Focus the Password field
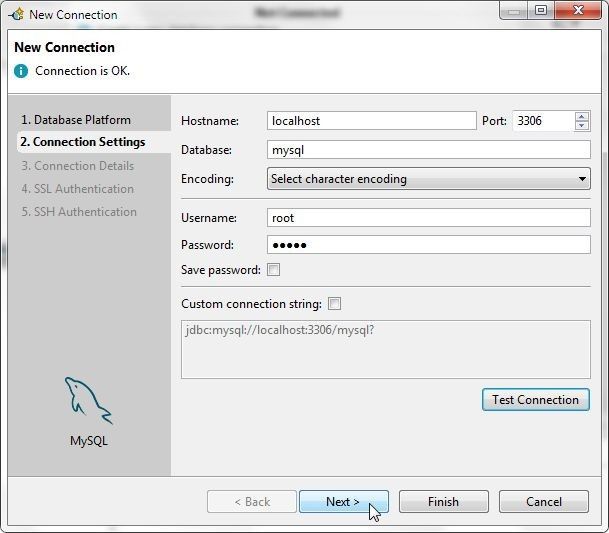The width and height of the screenshot is (609, 533). tap(429, 245)
